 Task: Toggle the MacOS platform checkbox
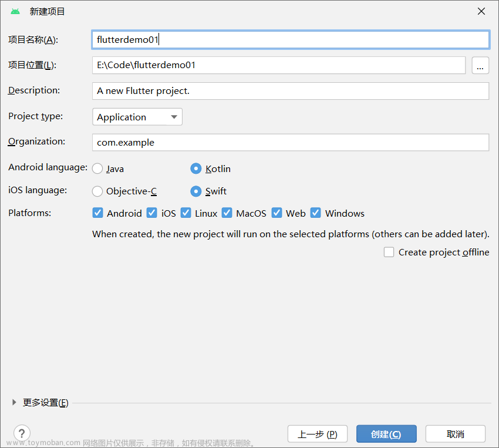pyautogui.click(x=227, y=213)
